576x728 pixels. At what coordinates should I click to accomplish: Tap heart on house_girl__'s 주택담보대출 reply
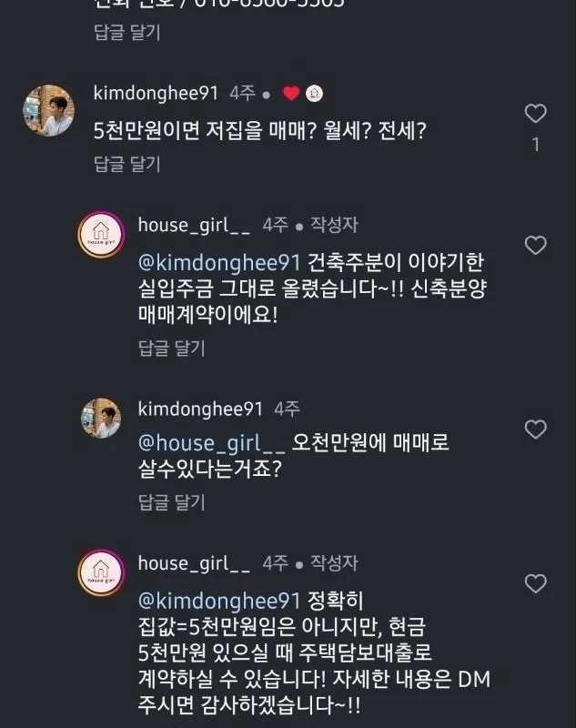point(536,583)
